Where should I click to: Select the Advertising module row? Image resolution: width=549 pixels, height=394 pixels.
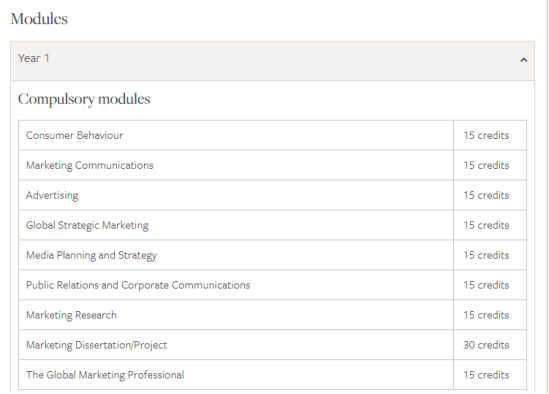272,195
